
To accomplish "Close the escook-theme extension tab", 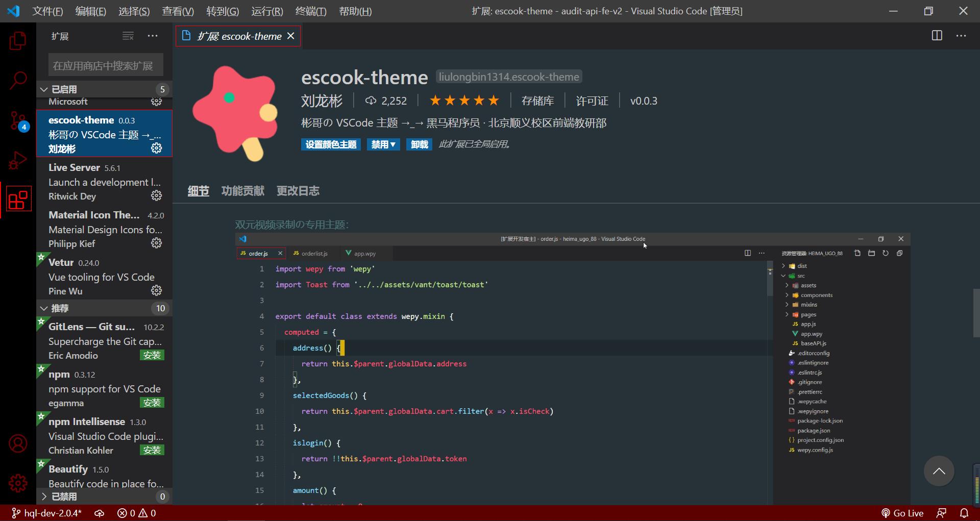I will [x=291, y=36].
